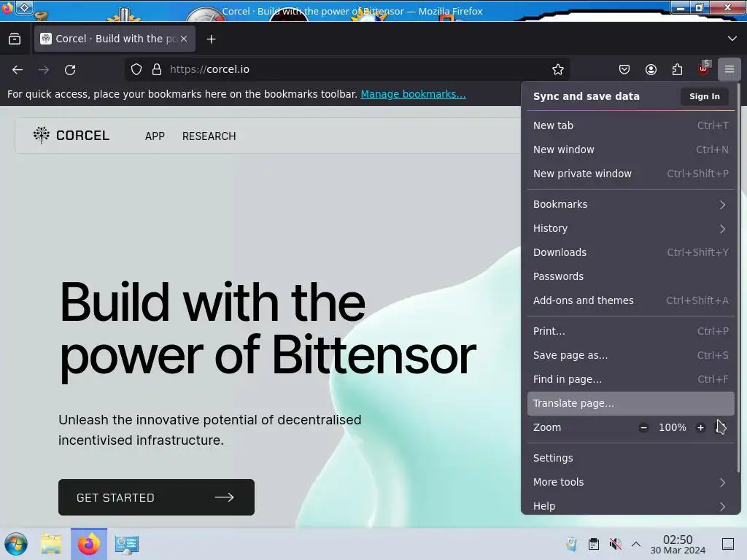
Task: Click Firefox taskbar icon
Action: click(x=88, y=544)
